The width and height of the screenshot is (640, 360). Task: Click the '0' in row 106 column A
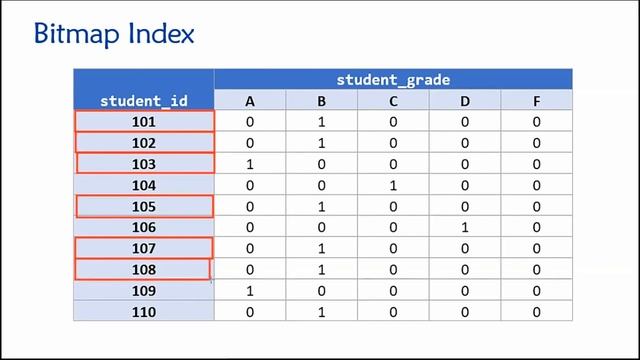(x=250, y=227)
